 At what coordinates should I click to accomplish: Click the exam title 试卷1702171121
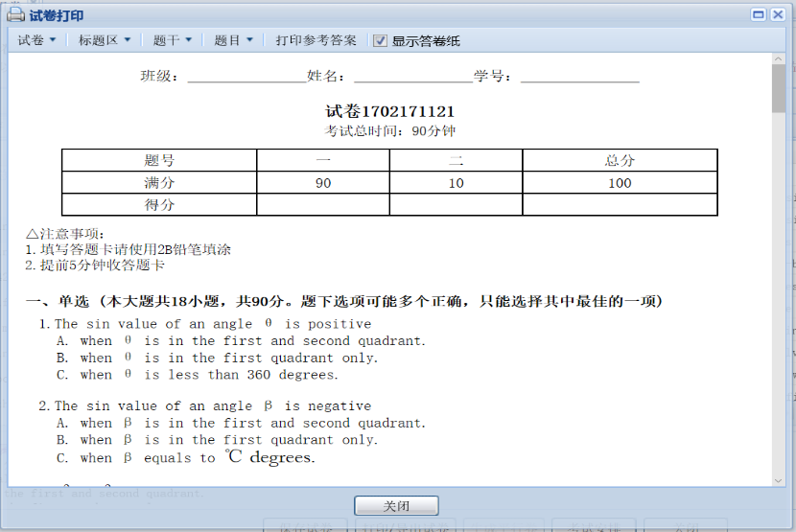point(389,112)
